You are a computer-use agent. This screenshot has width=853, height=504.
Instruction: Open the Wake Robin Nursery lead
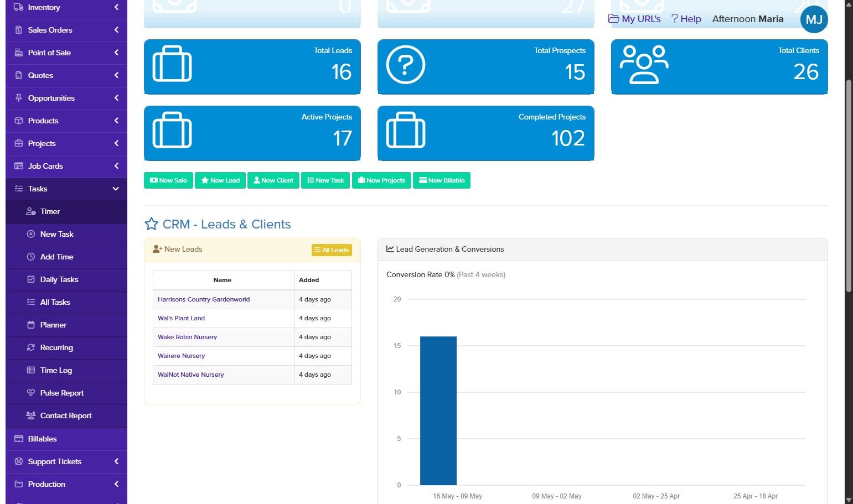coord(187,337)
